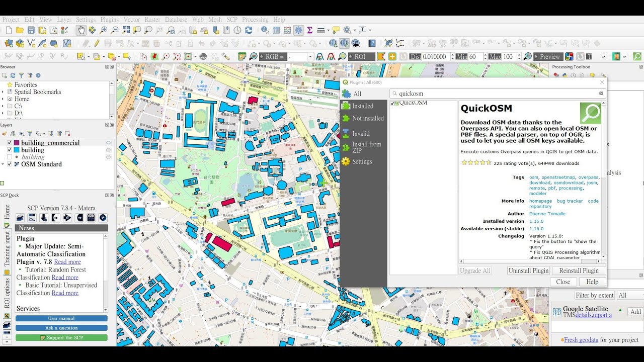Open the All dropdown beside Filter by extent
The image size is (644, 362).
coord(630,296)
